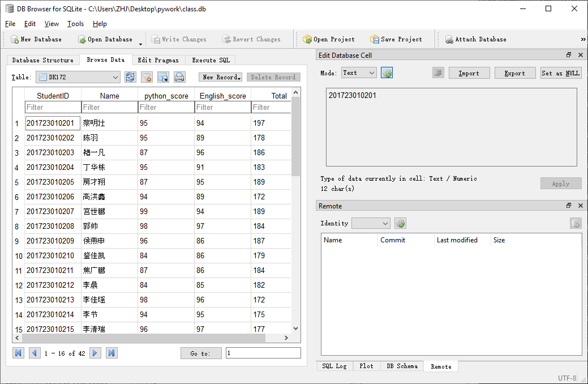588x384 pixels.
Task: Switch to the Plot tab
Action: pos(366,366)
